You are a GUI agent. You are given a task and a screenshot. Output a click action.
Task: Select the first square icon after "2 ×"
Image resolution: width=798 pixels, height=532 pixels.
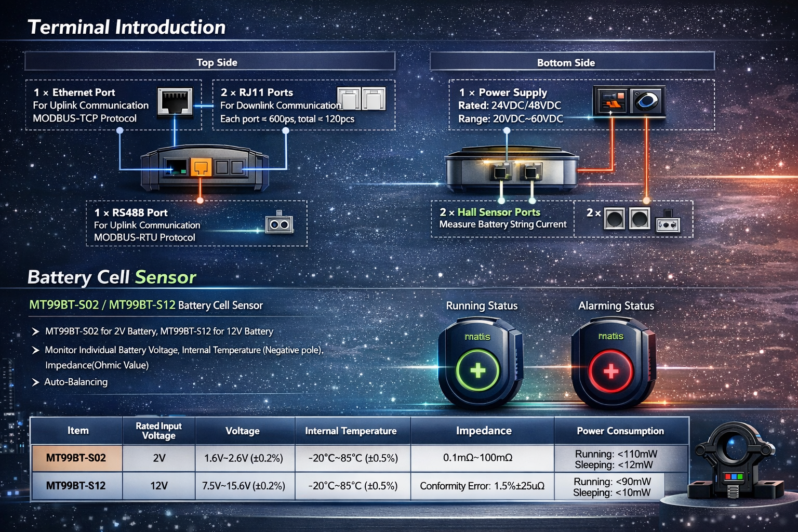(614, 218)
